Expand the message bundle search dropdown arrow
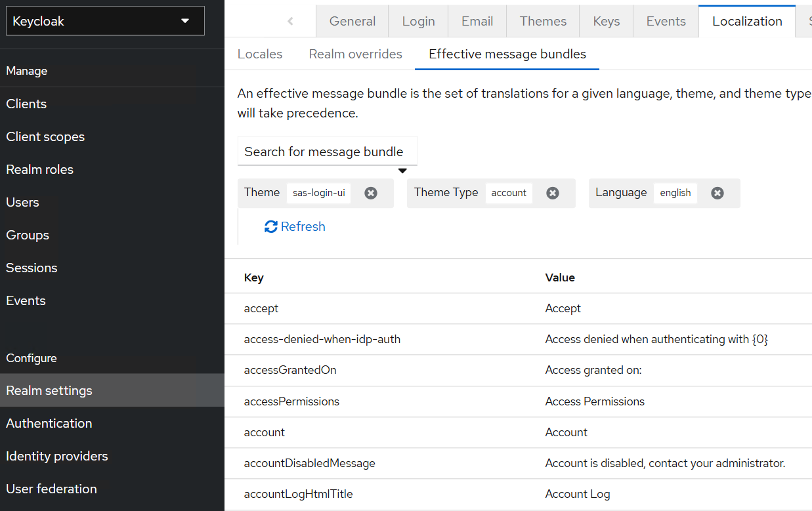This screenshot has width=812, height=511. [x=402, y=171]
